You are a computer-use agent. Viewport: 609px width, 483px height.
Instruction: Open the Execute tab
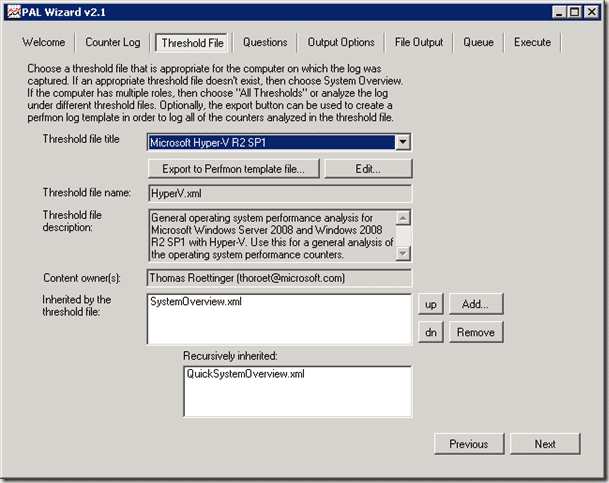pos(532,43)
